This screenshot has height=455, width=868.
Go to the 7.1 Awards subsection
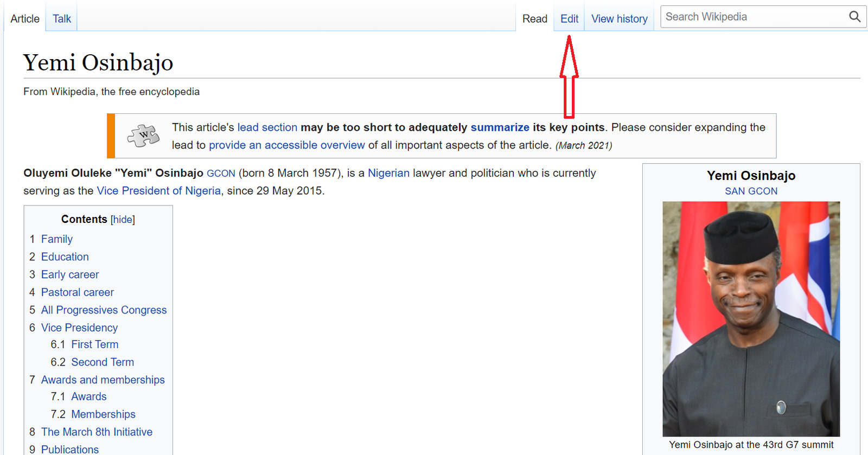[x=89, y=396]
